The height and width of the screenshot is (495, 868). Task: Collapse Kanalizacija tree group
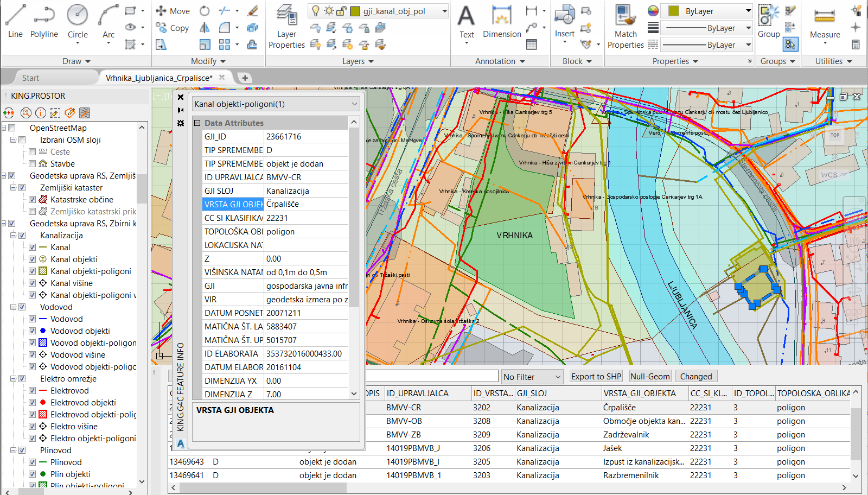tap(13, 236)
